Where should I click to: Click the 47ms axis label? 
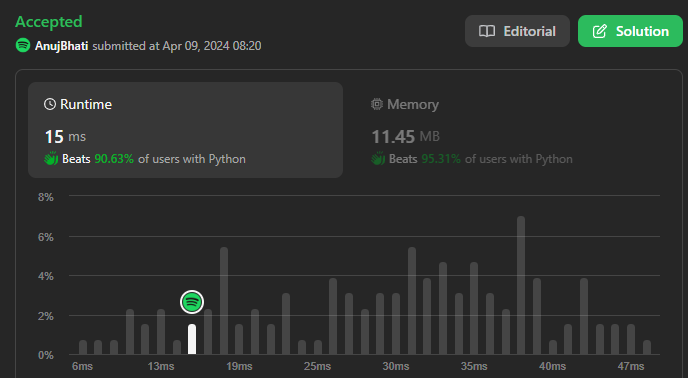pyautogui.click(x=631, y=366)
